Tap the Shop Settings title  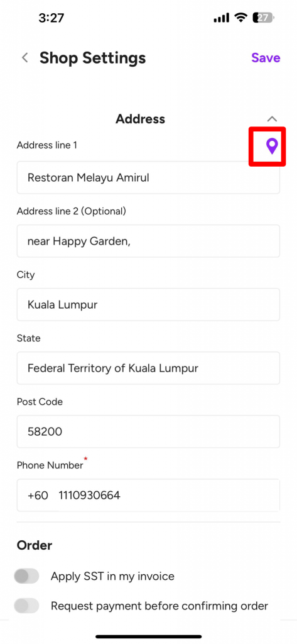[x=93, y=58]
